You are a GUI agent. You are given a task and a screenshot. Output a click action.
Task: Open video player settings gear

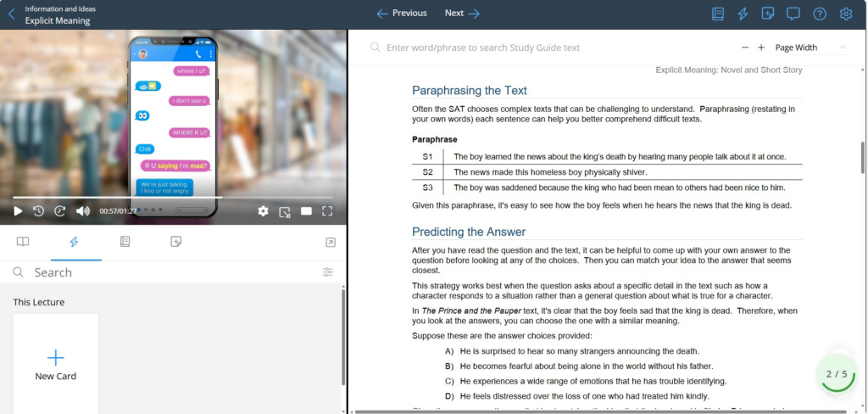point(263,211)
